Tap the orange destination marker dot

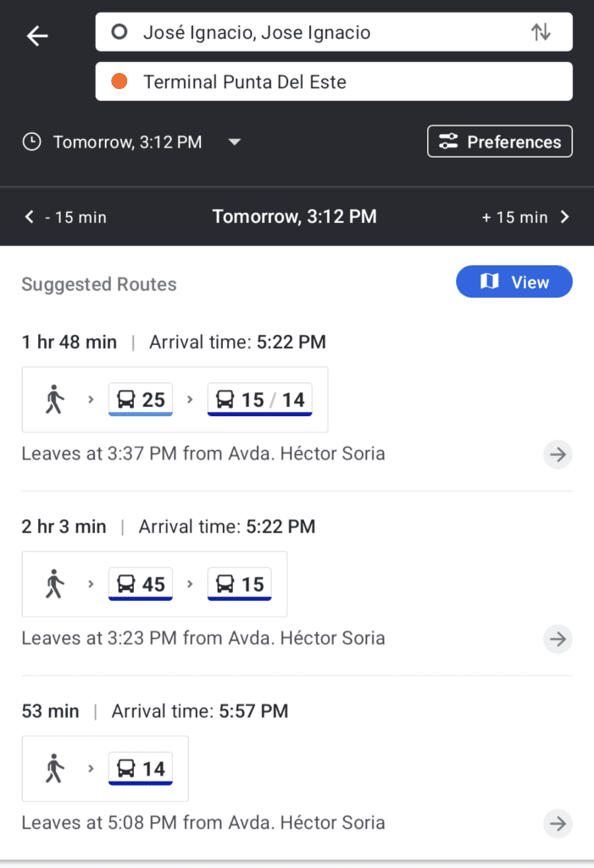coord(119,81)
